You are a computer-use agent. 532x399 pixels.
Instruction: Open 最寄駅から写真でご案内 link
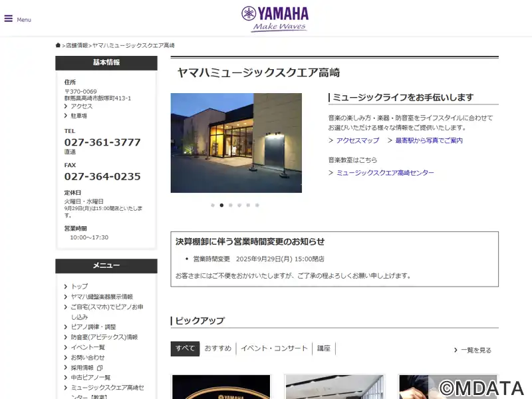(x=429, y=140)
